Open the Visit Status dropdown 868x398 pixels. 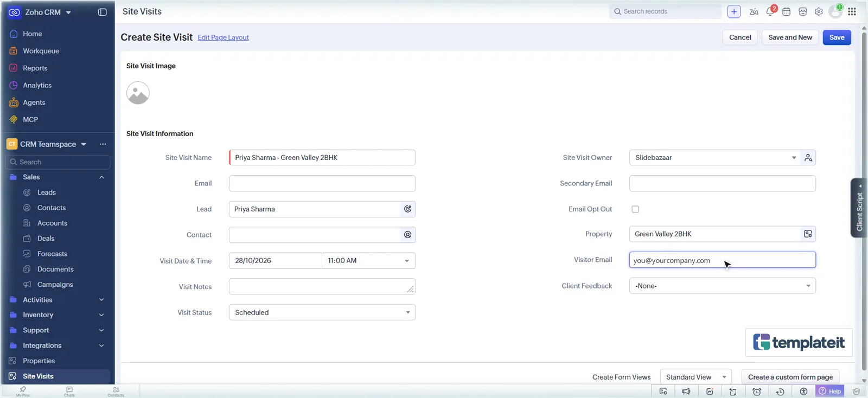322,312
